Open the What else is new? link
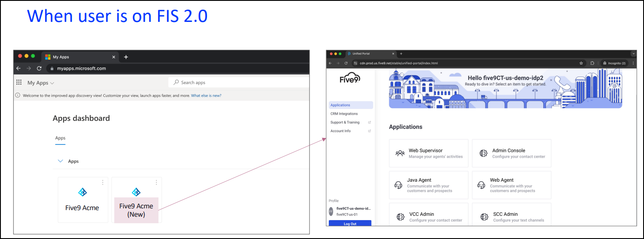The width and height of the screenshot is (644, 239). point(206,95)
